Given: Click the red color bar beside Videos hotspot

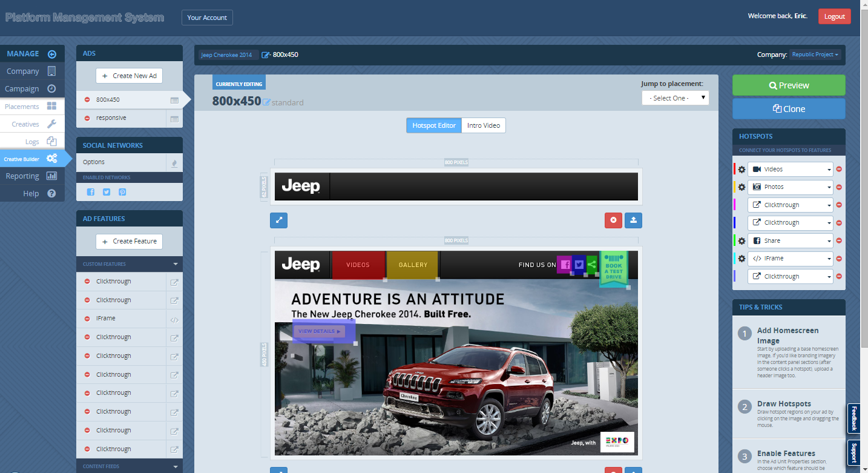Looking at the screenshot, I should point(734,169).
